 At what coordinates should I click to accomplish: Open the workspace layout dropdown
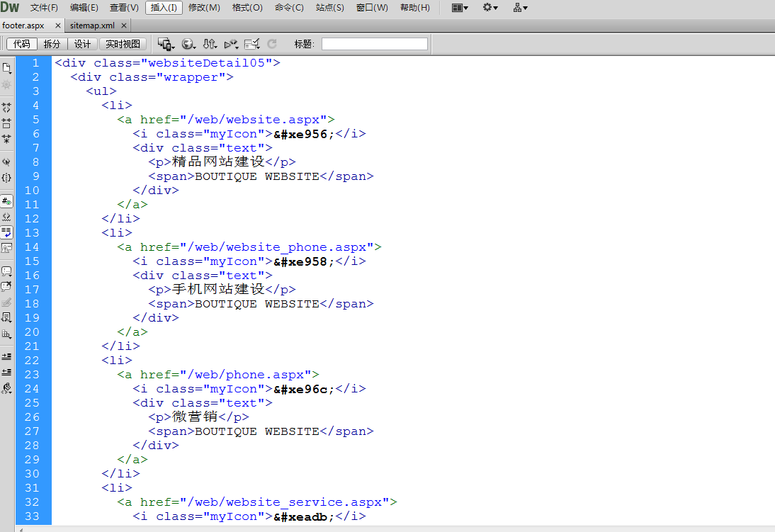459,8
